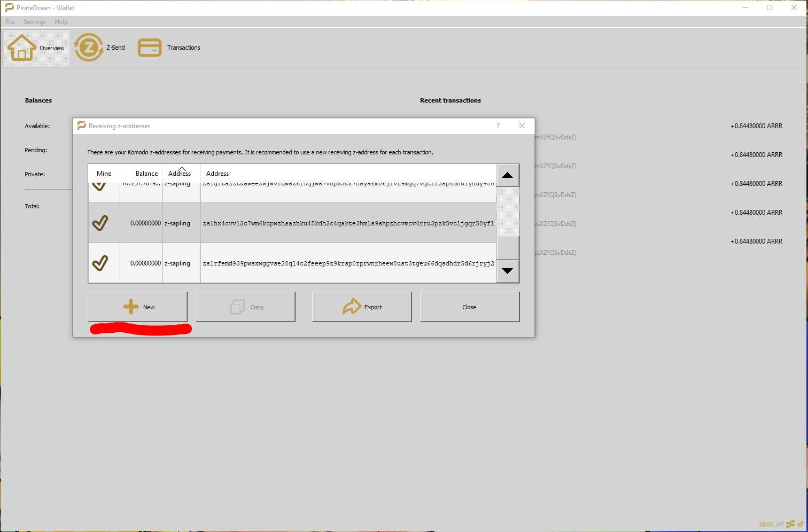Click the question mark help button in the dialog
808x532 pixels.
tap(498, 126)
